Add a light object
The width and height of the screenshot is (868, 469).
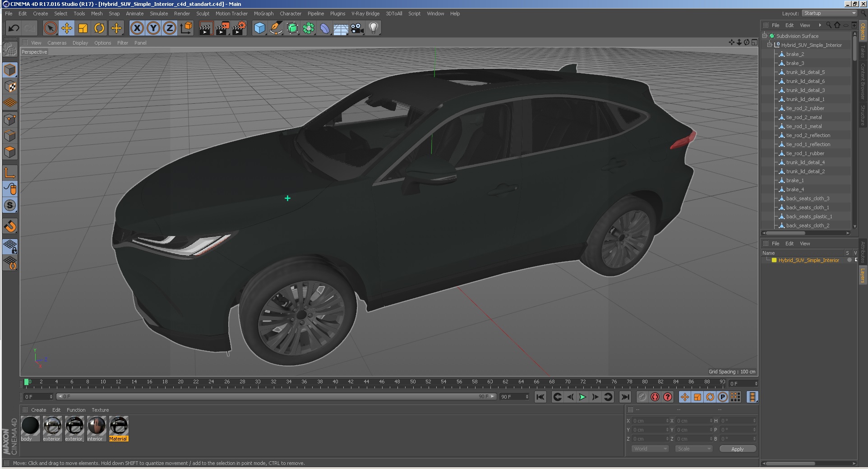pos(374,28)
